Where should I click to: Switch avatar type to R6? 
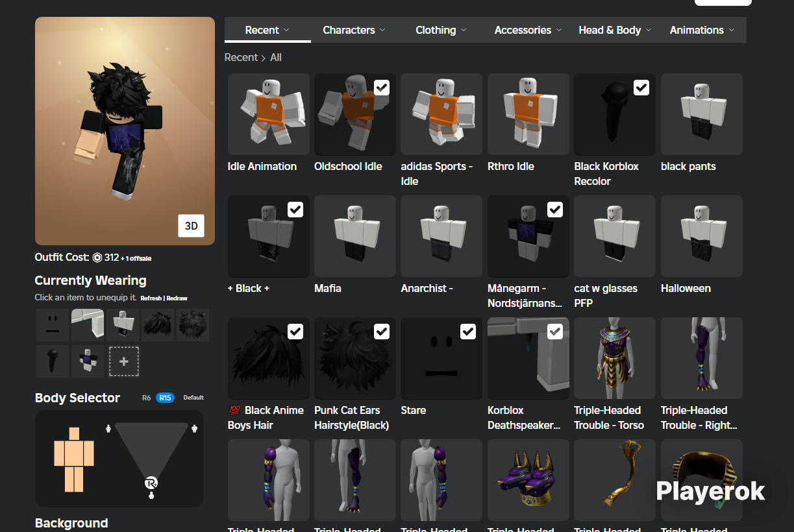pyautogui.click(x=147, y=398)
